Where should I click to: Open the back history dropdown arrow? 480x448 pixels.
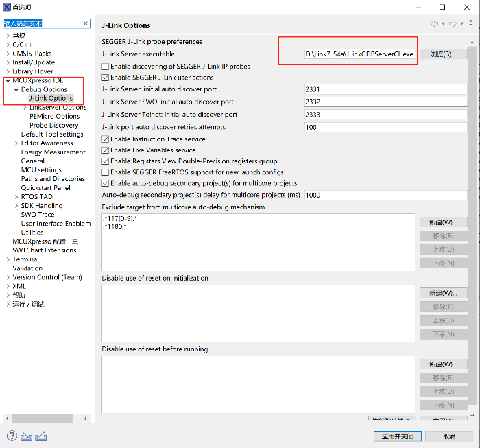[x=443, y=24]
